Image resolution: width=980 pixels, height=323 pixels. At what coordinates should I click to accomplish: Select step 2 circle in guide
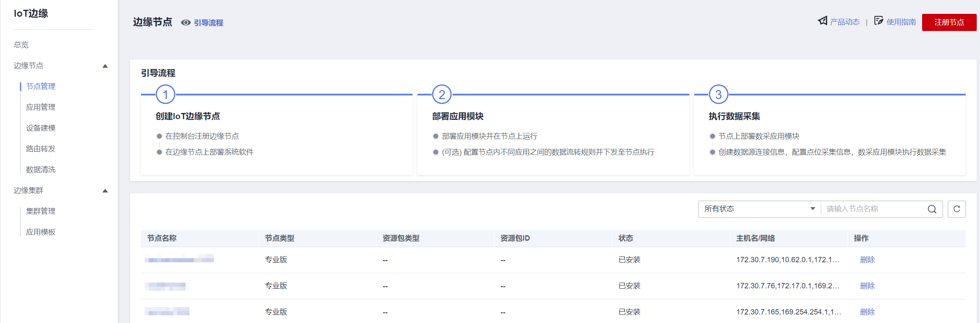coord(442,95)
